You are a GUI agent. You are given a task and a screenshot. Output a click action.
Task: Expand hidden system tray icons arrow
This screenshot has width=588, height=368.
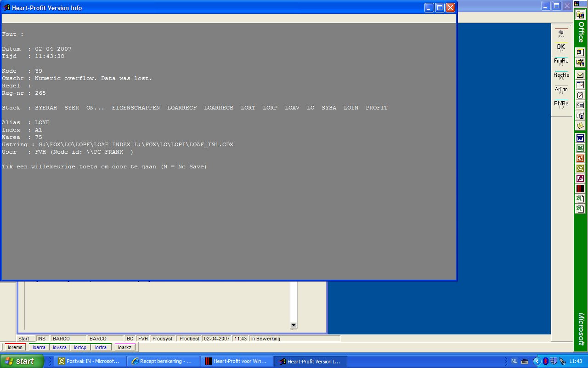[x=537, y=362]
